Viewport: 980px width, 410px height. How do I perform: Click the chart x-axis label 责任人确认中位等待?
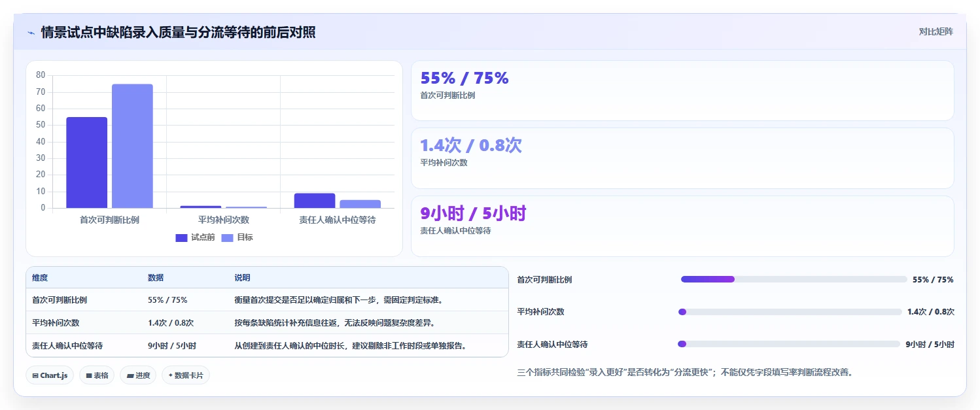coord(338,220)
